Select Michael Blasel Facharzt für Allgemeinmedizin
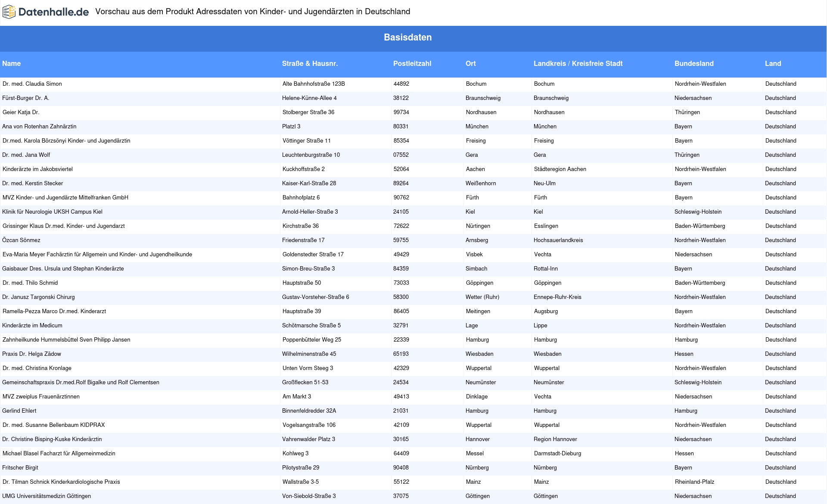The width and height of the screenshot is (827, 504). (59, 454)
